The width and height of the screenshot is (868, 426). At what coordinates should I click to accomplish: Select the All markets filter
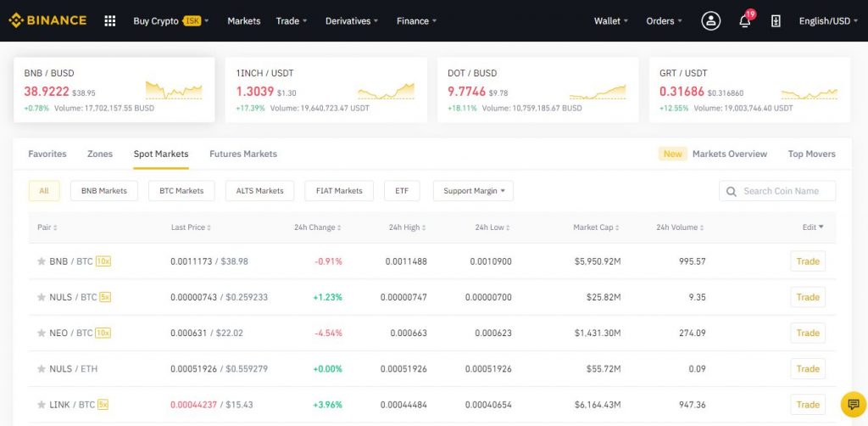pos(44,191)
